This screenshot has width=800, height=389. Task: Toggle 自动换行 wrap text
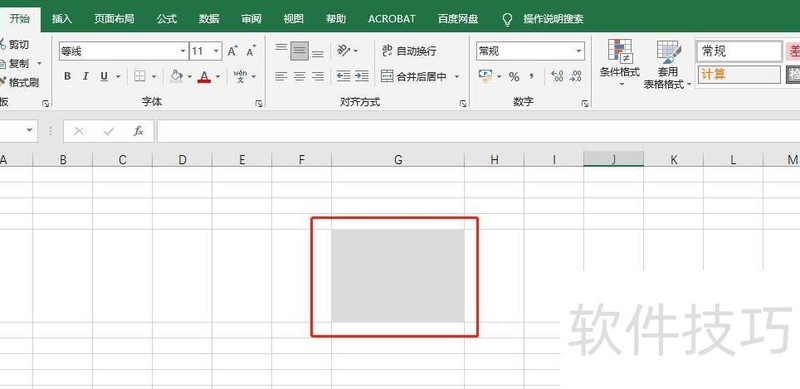pyautogui.click(x=409, y=51)
